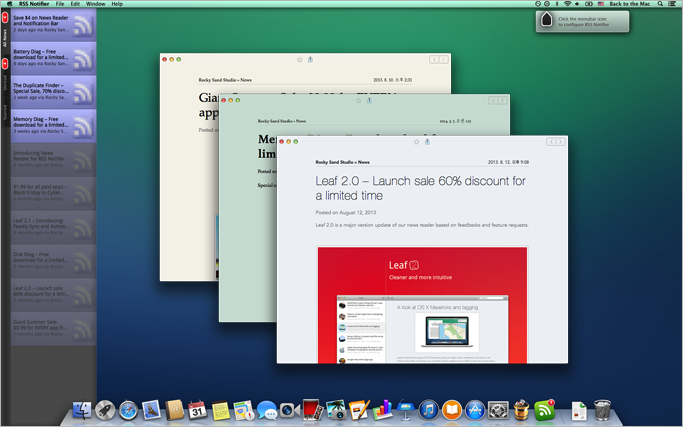Open the Help menu
The height and width of the screenshot is (427, 683).
point(117,3)
